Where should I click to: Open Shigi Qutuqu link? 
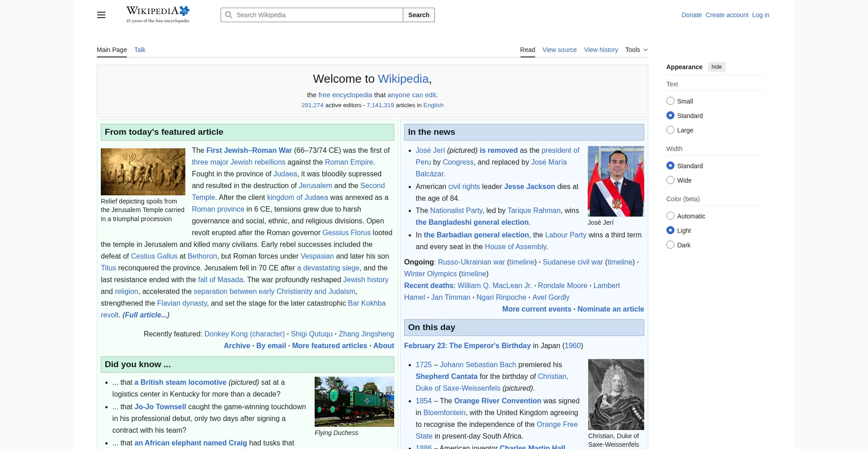pos(311,334)
